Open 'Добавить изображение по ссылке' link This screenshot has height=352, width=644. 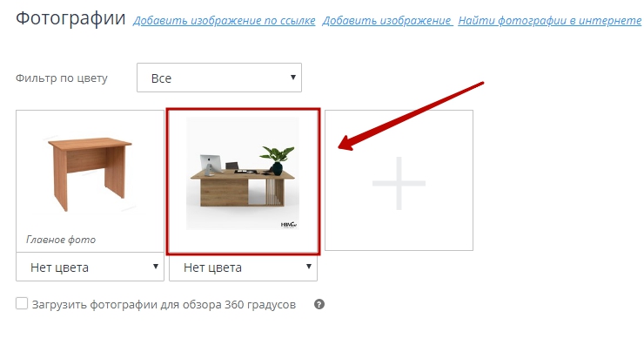click(x=225, y=20)
